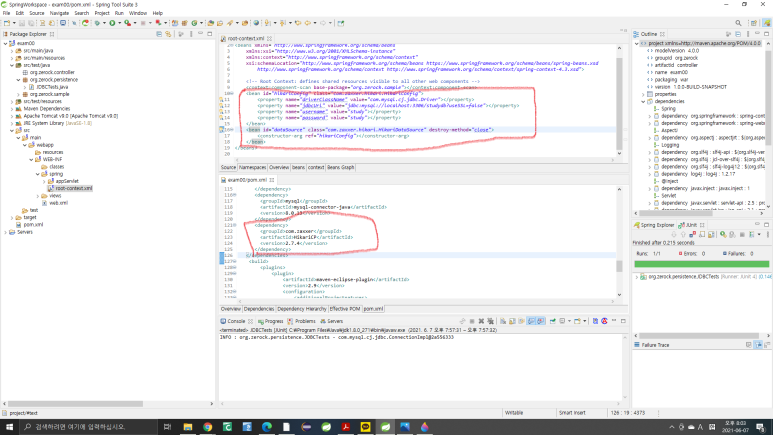This screenshot has width=773, height=435.
Task: Click Package Explorer horizontal scrollbar
Action: coord(75,403)
